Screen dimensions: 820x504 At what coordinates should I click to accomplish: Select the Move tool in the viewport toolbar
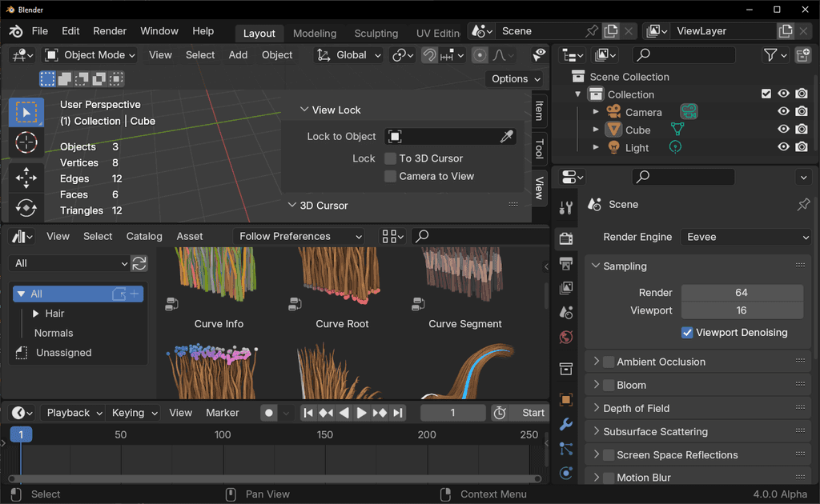point(26,177)
